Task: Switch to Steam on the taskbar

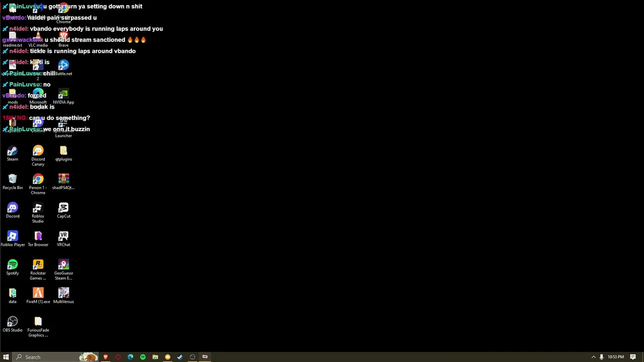Action: pos(180,357)
